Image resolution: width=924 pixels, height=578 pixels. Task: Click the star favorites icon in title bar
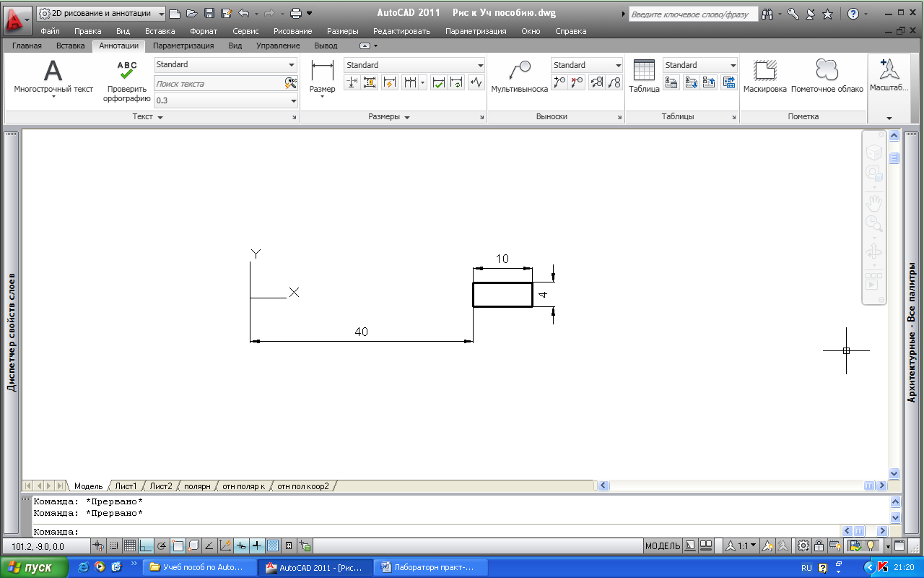827,14
